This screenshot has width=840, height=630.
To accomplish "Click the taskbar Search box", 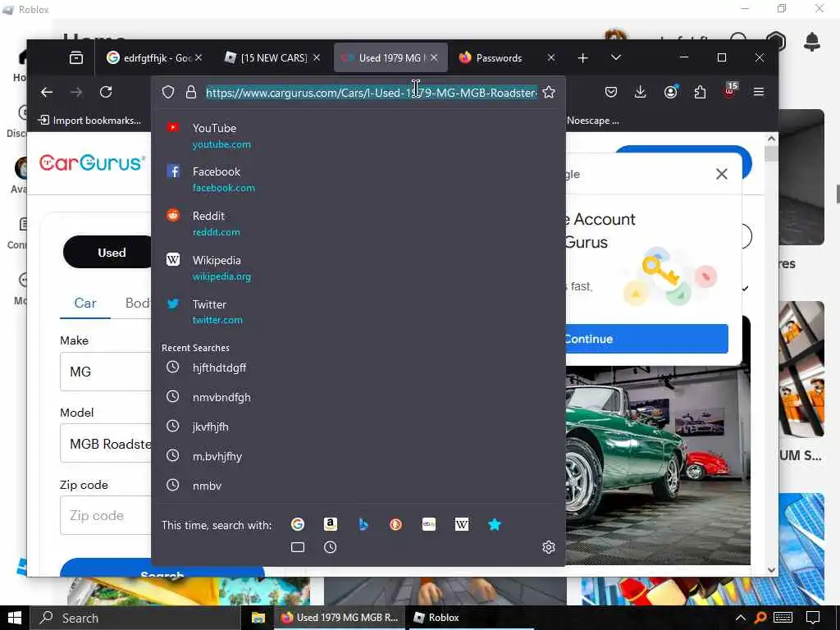I will tap(135, 618).
